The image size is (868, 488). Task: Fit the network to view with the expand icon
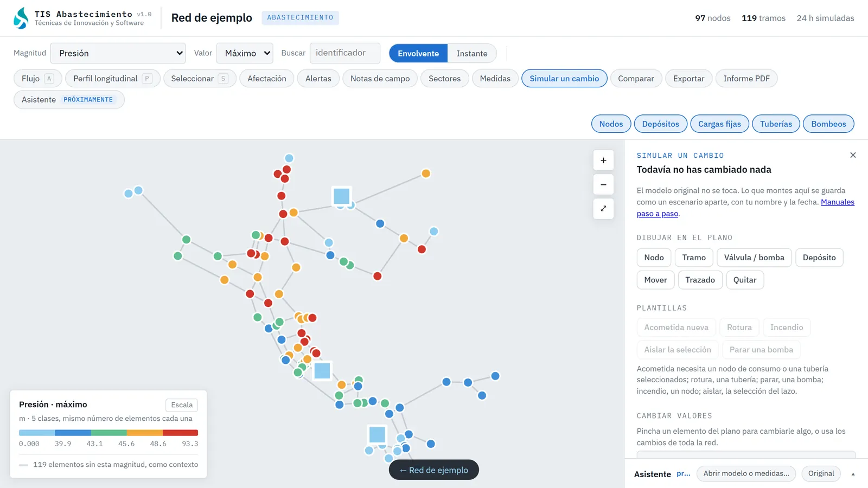tap(603, 209)
